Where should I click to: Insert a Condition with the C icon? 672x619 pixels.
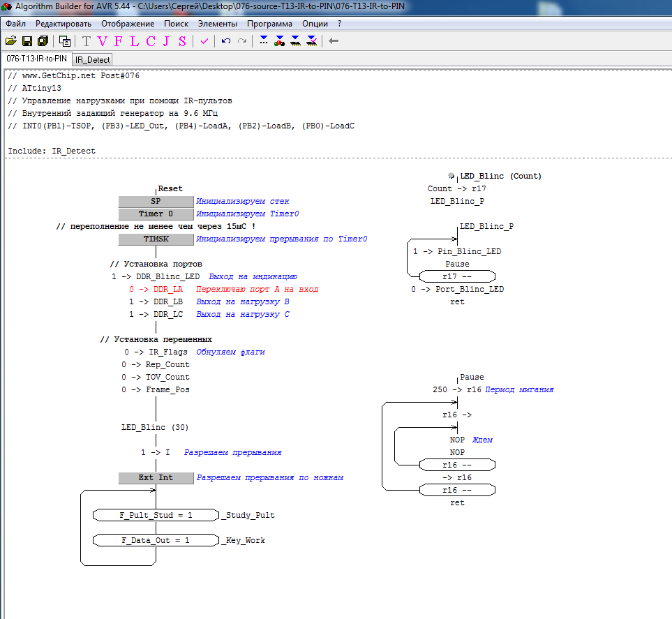tap(150, 41)
